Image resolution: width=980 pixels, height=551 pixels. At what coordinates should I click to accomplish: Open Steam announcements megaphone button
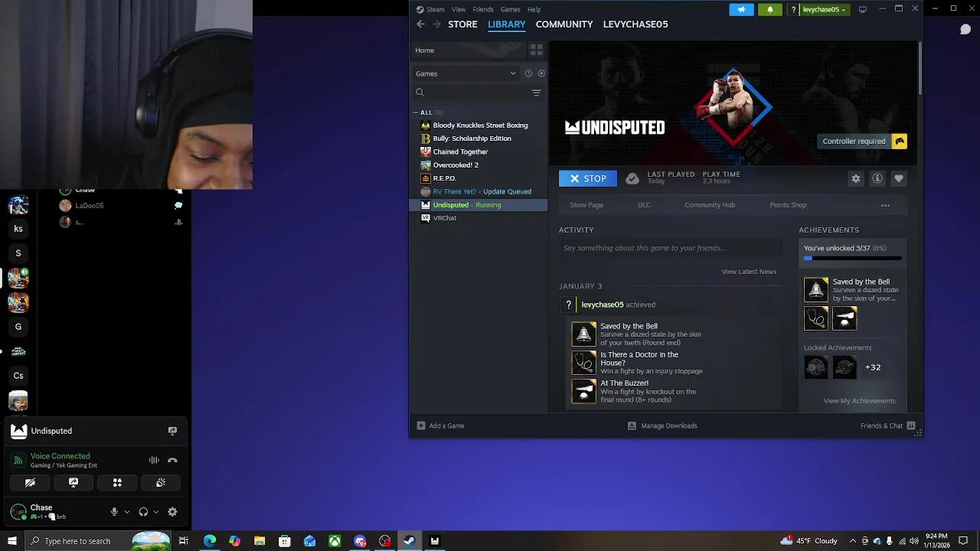(x=741, y=9)
